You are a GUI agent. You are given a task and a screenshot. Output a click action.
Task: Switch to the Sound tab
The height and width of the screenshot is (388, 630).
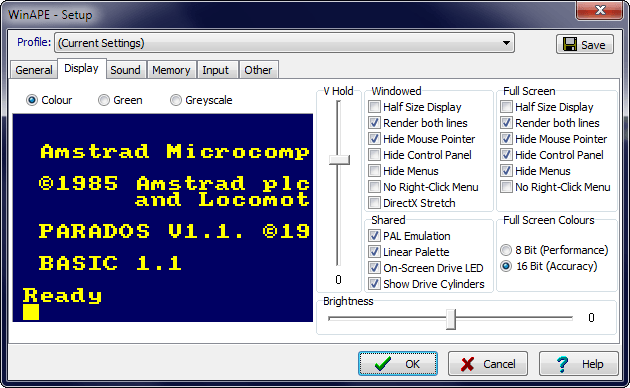125,70
